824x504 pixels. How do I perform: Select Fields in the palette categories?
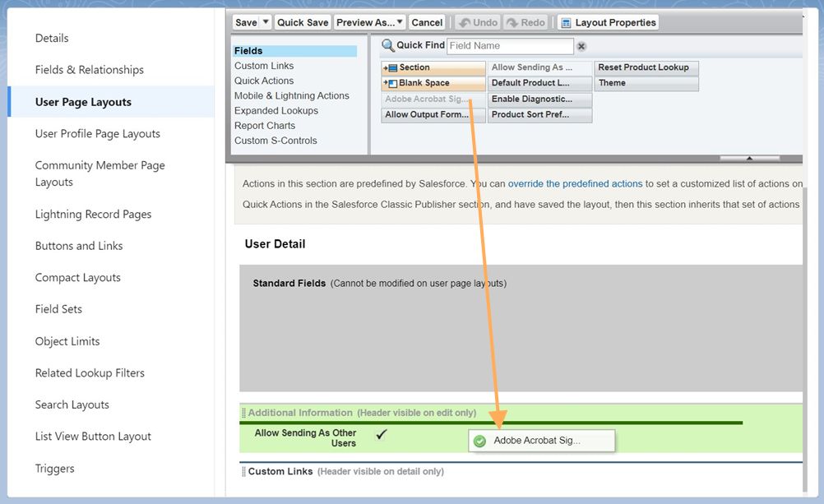tap(294, 51)
